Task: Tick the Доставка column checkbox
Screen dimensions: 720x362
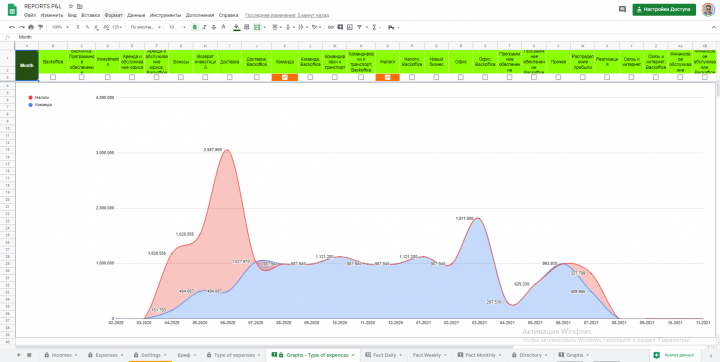Action: coord(230,78)
